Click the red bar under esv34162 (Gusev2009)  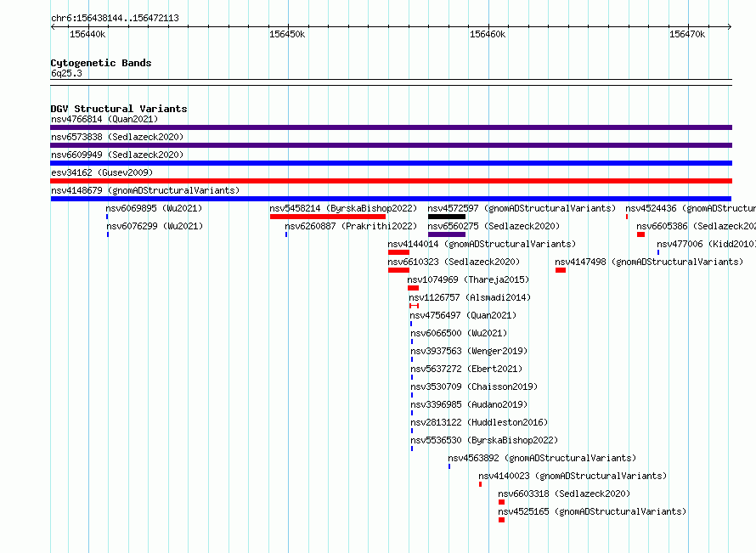coord(391,181)
